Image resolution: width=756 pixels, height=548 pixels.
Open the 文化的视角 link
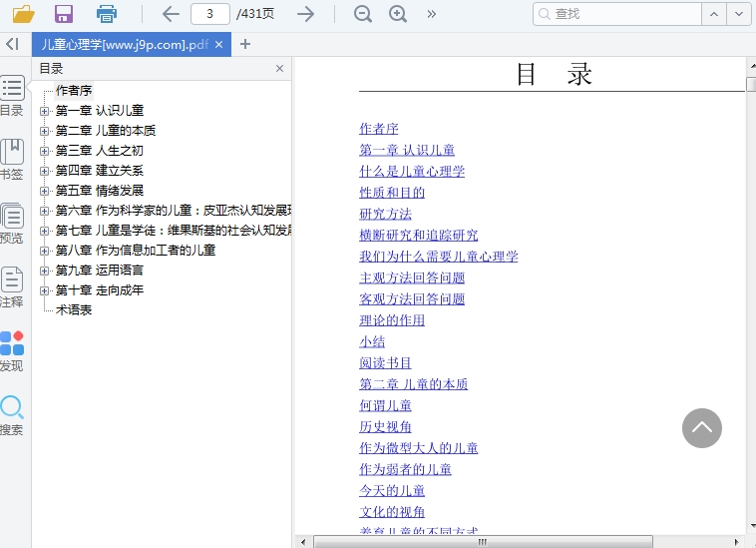pyautogui.click(x=392, y=512)
